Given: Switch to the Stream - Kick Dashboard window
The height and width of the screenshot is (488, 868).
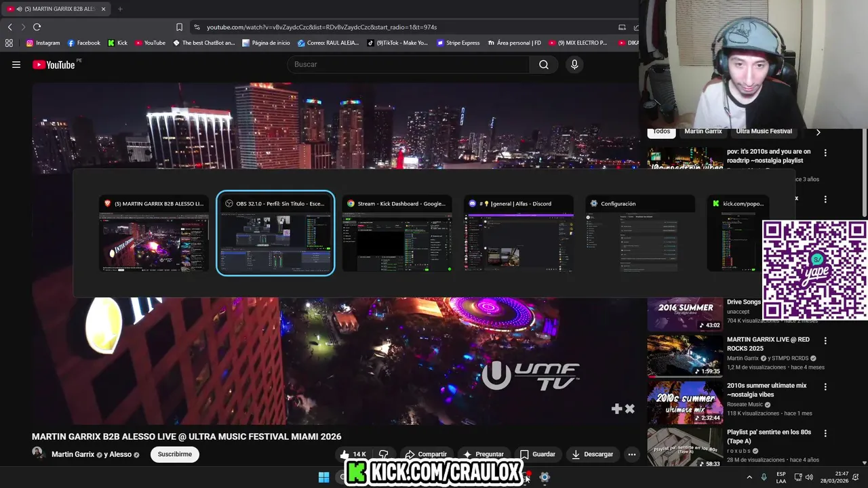Looking at the screenshot, I should click(x=397, y=234).
